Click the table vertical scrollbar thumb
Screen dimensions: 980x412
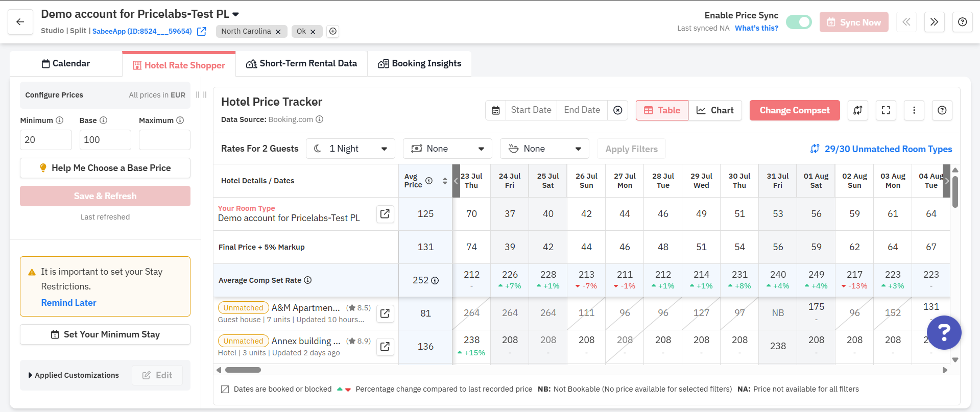tap(955, 191)
